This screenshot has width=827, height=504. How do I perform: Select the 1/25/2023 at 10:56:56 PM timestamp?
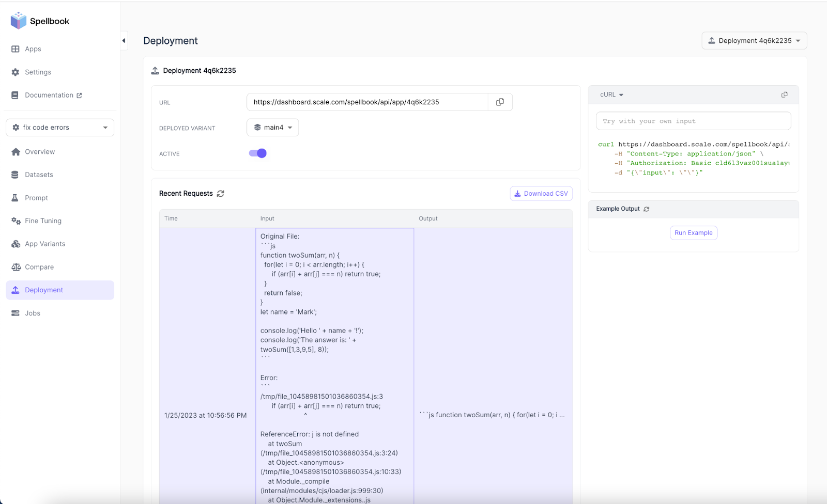click(206, 416)
